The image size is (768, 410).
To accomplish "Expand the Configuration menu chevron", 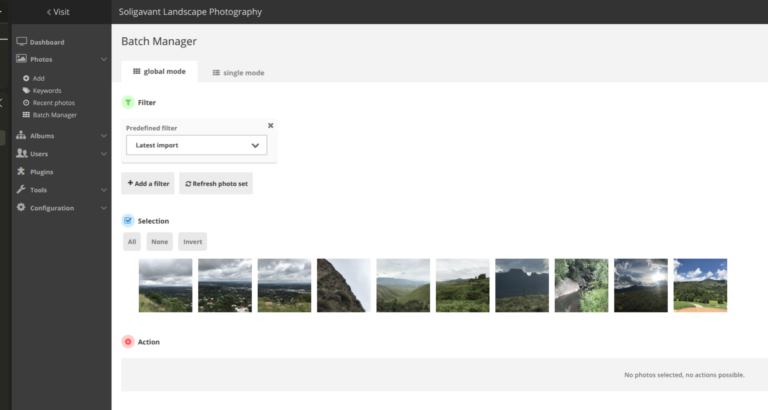I will (104, 208).
